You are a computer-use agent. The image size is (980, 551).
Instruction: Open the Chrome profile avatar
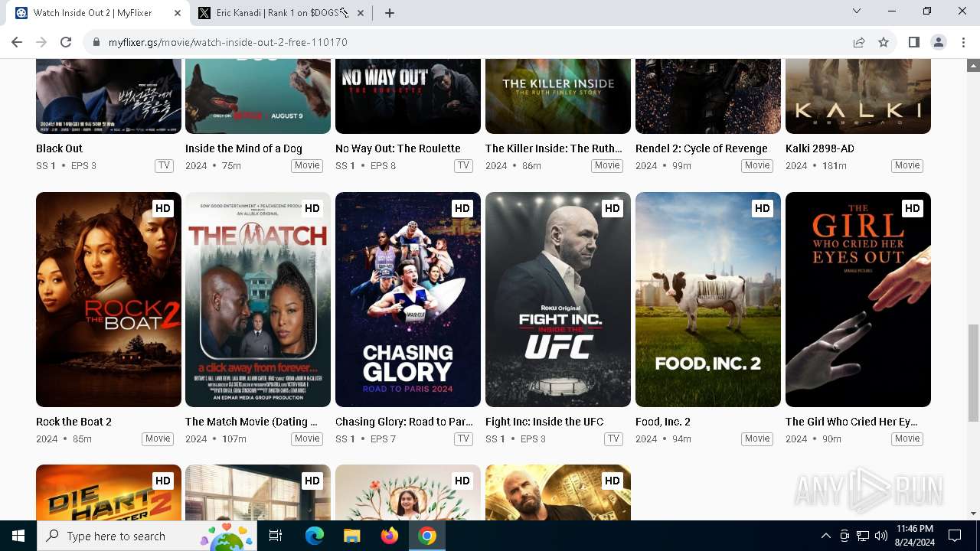tap(938, 42)
